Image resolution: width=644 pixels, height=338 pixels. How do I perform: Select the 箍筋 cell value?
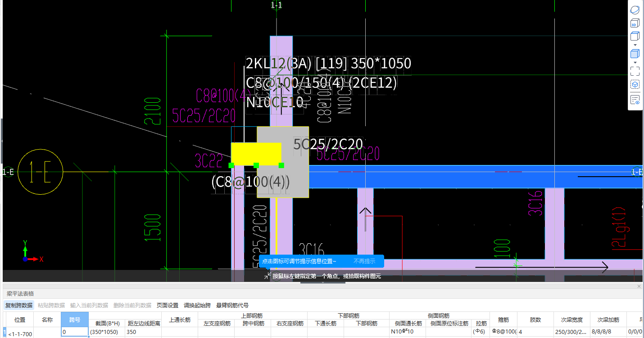tap(503, 332)
